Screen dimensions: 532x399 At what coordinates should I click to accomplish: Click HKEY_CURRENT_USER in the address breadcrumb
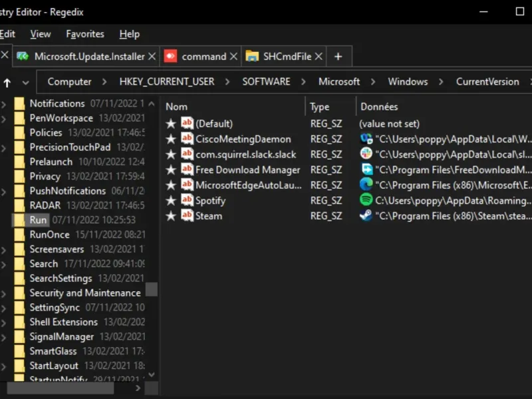point(167,82)
